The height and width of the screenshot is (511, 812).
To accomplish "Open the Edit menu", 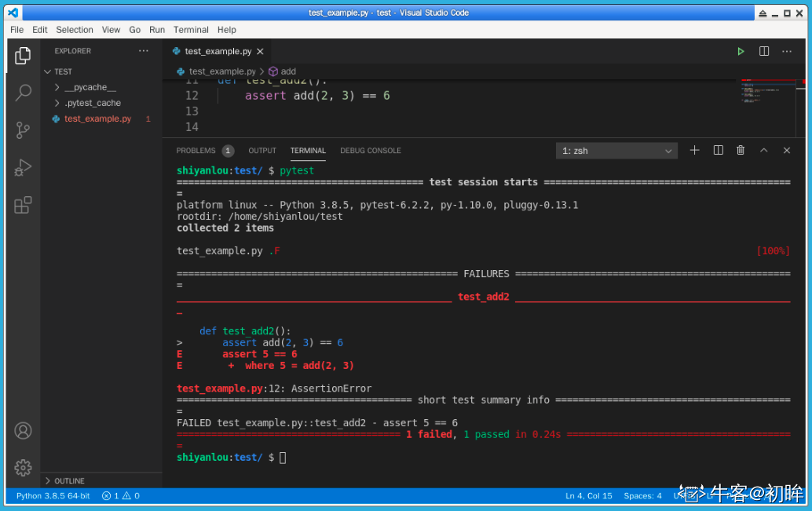I will pyautogui.click(x=40, y=30).
